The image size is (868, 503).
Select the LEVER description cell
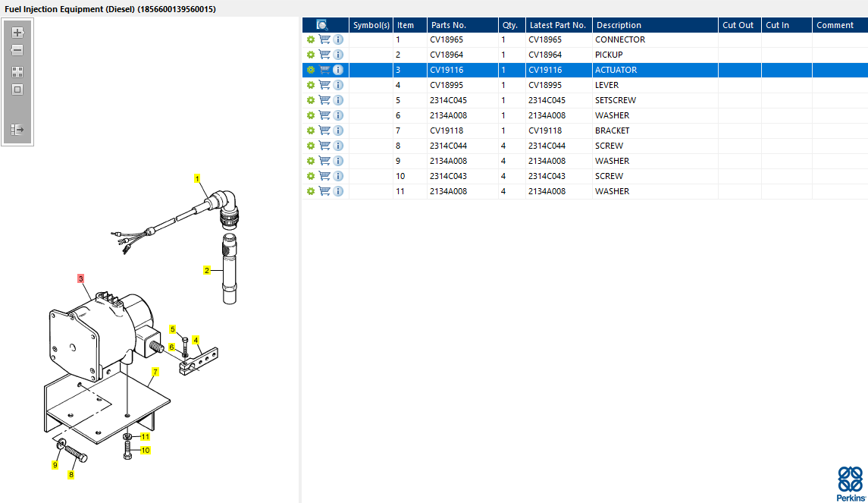click(x=655, y=85)
